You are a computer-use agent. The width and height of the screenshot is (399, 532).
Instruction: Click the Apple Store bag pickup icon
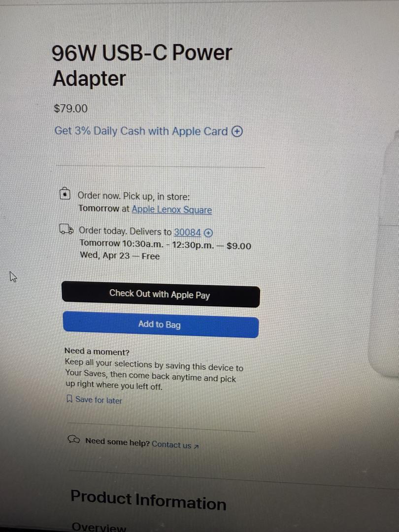click(x=65, y=194)
